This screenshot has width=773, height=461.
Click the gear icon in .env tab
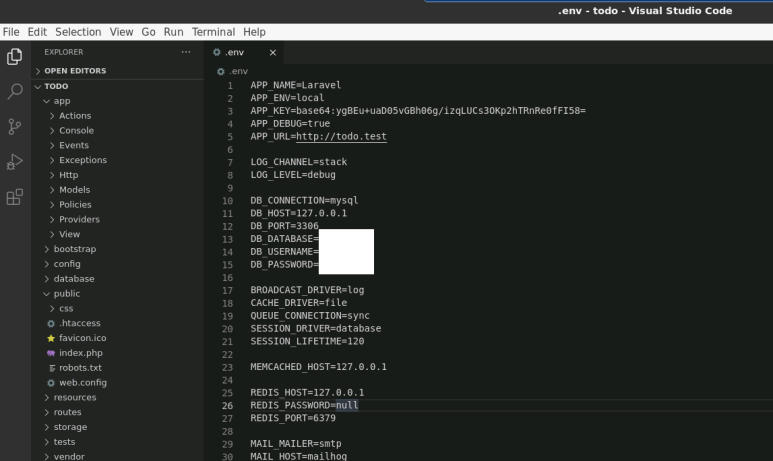click(x=216, y=52)
